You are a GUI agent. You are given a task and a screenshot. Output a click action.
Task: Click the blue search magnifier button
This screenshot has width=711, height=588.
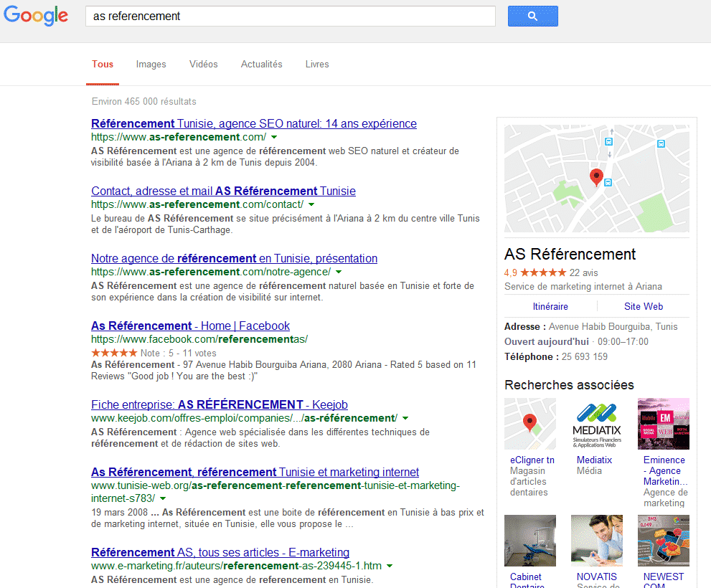point(533,16)
